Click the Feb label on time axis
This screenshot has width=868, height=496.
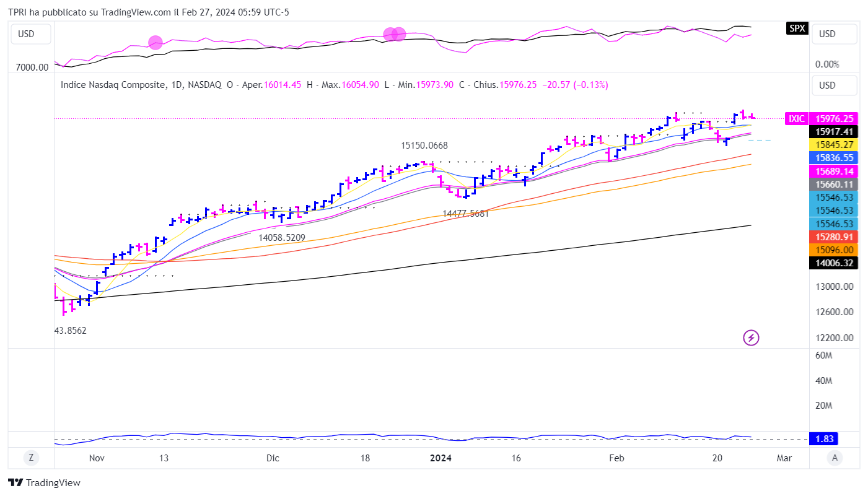[x=616, y=458]
